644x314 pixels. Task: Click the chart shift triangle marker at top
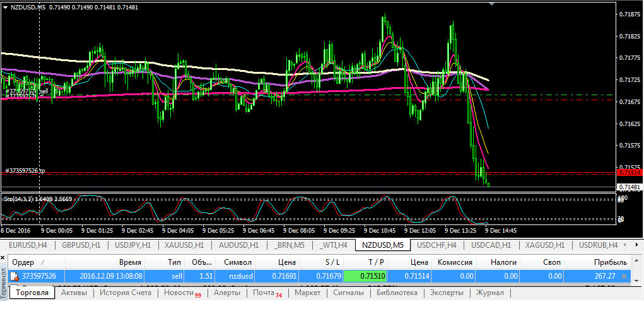point(491,4)
